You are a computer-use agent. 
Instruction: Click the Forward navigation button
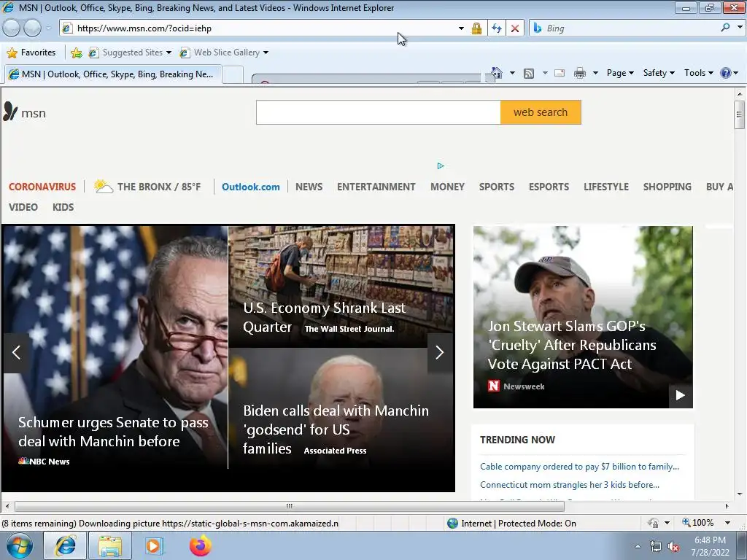pyautogui.click(x=32, y=28)
